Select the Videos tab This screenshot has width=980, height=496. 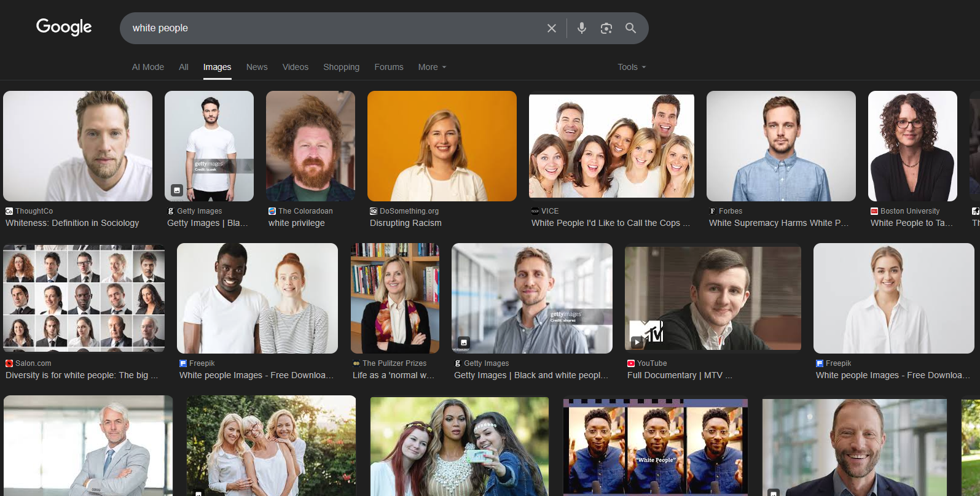point(295,67)
